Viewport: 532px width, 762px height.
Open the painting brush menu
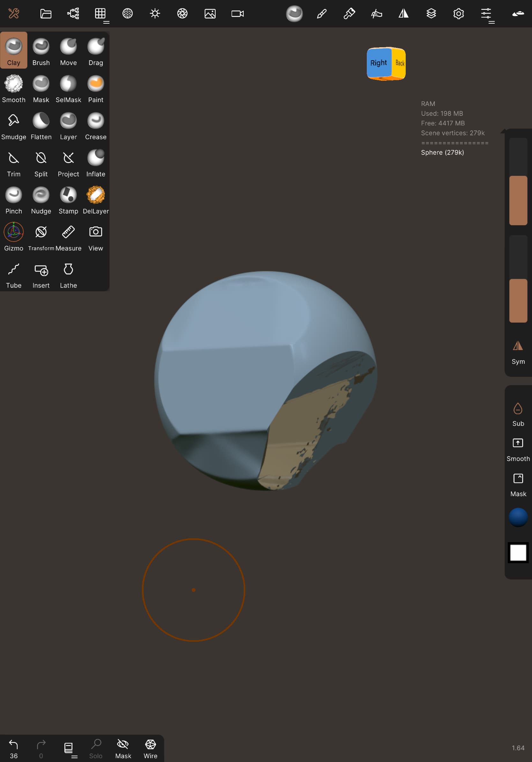[x=349, y=14]
